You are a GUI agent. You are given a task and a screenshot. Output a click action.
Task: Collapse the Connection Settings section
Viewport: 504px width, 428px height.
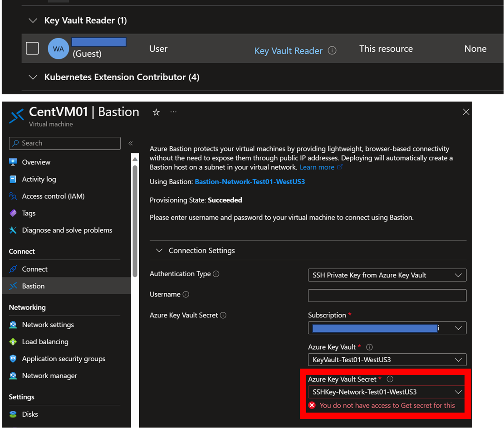pyautogui.click(x=159, y=250)
